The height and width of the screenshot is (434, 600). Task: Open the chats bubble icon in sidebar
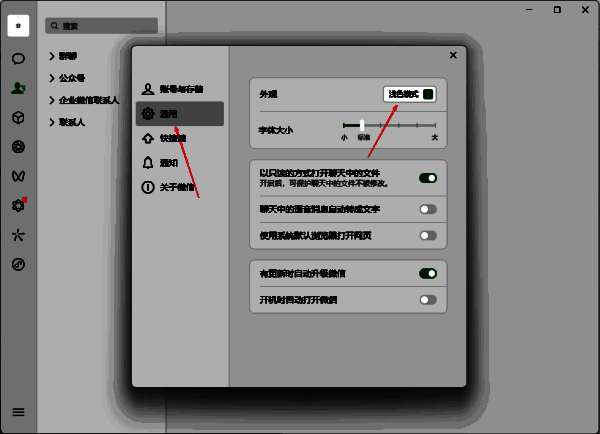(x=18, y=59)
